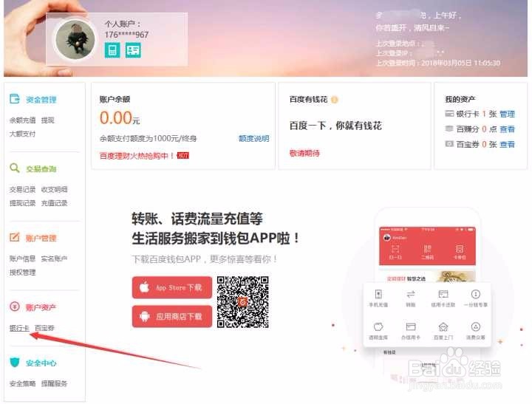Click the 账户管理 edit icon
This screenshot has height=404, width=532.
[x=15, y=237]
